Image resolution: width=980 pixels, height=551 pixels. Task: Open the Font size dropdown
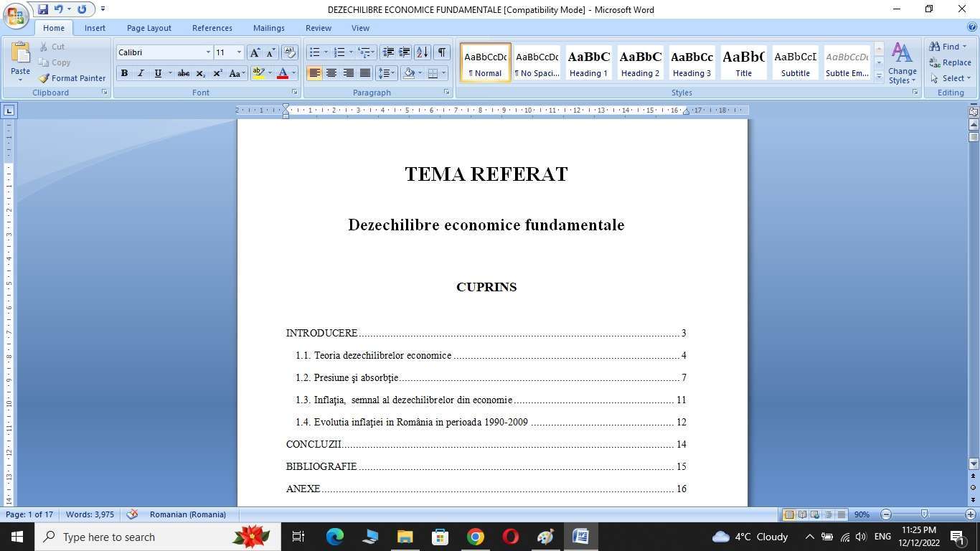tap(239, 52)
